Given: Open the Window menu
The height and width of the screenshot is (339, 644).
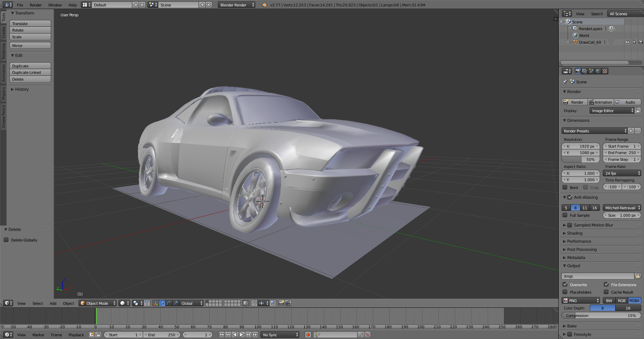Looking at the screenshot, I should pos(55,5).
